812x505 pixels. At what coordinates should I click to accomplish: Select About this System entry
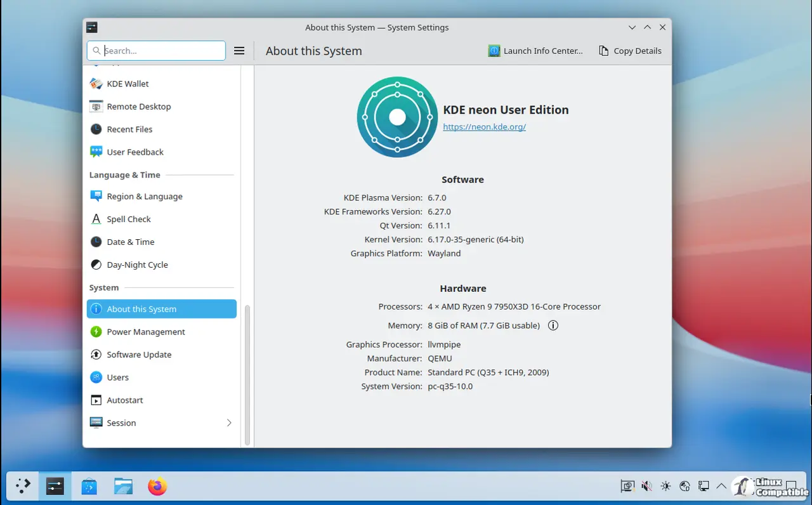161,309
